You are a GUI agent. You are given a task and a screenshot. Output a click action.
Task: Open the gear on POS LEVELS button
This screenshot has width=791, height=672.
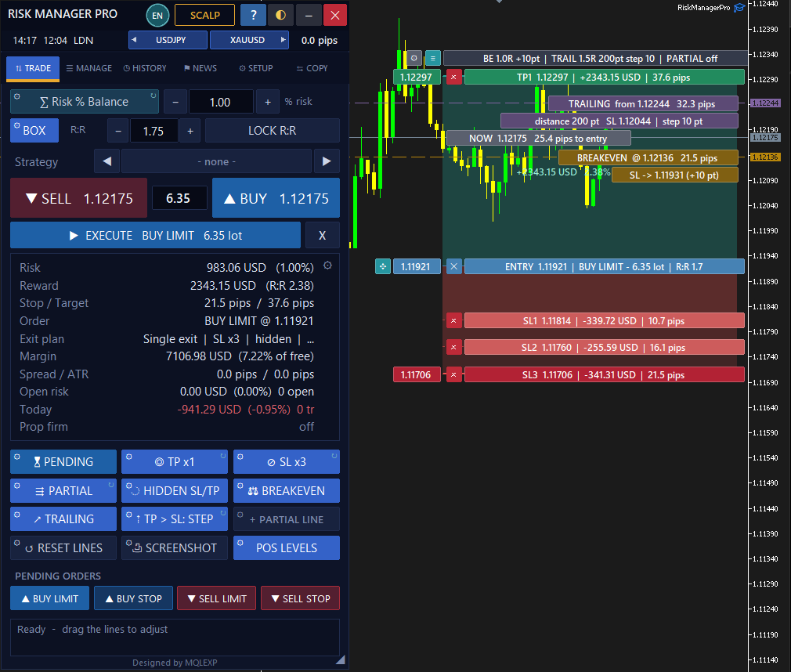click(x=240, y=543)
